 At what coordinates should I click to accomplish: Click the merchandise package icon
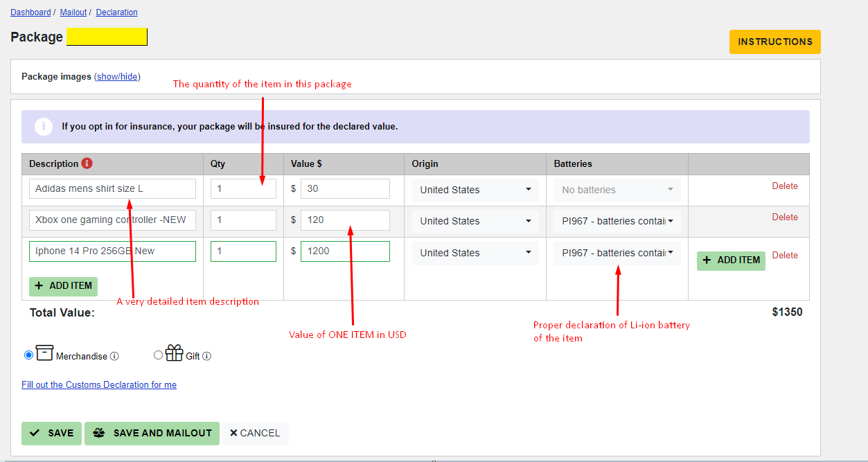[43, 353]
